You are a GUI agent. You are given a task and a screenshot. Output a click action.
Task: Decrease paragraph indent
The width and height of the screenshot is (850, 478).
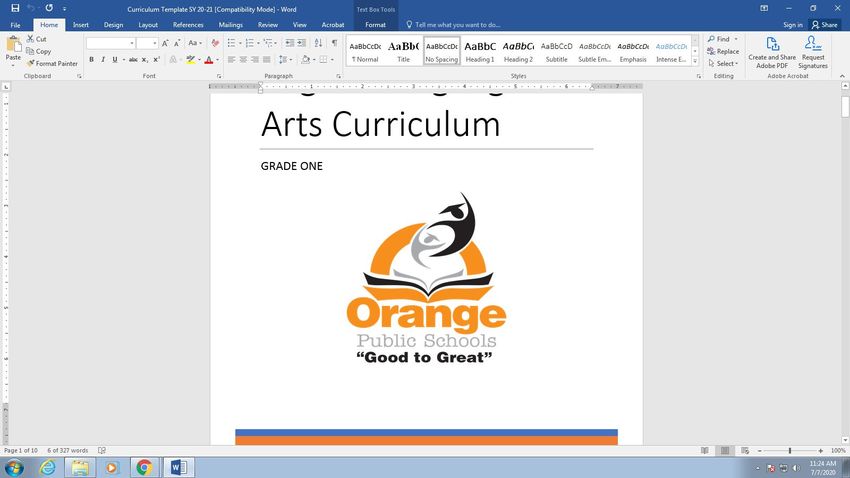coord(290,43)
